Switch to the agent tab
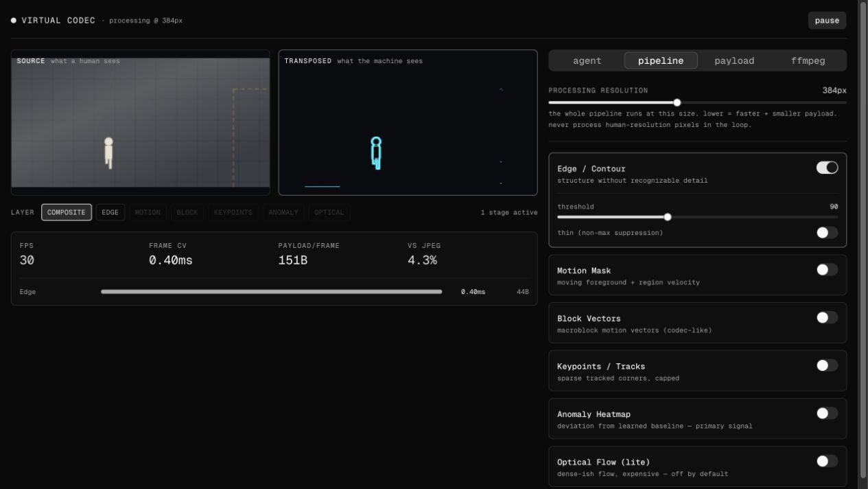 [x=587, y=60]
